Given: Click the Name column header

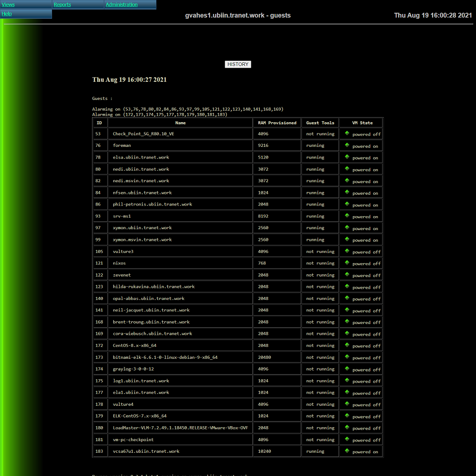Looking at the screenshot, I should [x=180, y=123].
